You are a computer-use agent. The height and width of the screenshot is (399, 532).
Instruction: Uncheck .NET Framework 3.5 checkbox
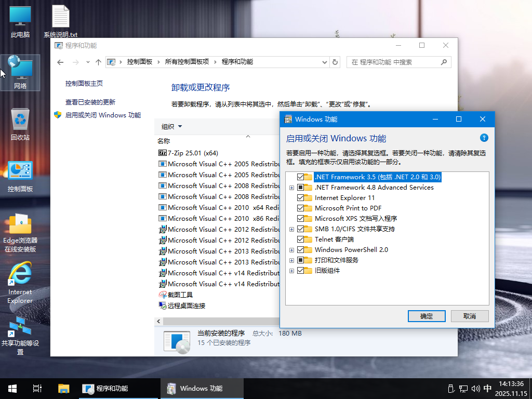[300, 177]
